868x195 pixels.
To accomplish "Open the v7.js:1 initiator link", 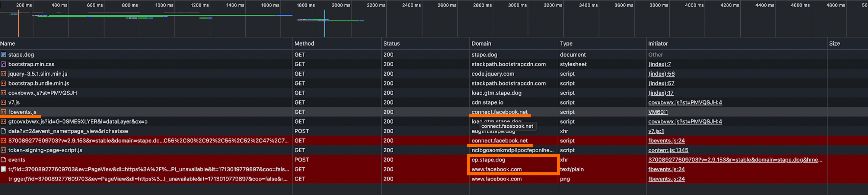I will [x=656, y=131].
